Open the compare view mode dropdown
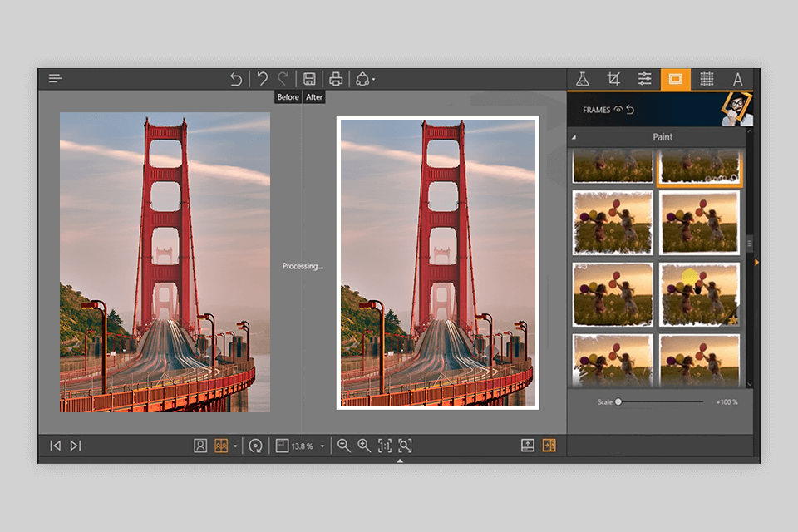Image resolution: width=798 pixels, height=532 pixels. 235,446
